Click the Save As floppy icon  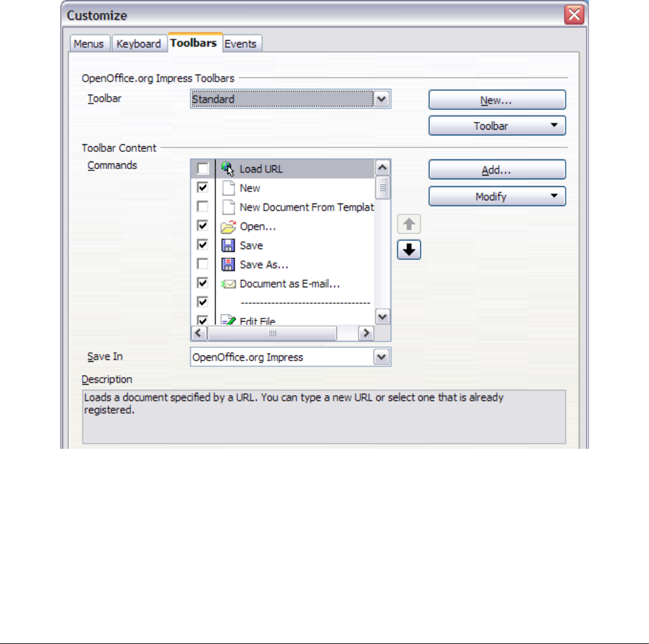(x=228, y=264)
